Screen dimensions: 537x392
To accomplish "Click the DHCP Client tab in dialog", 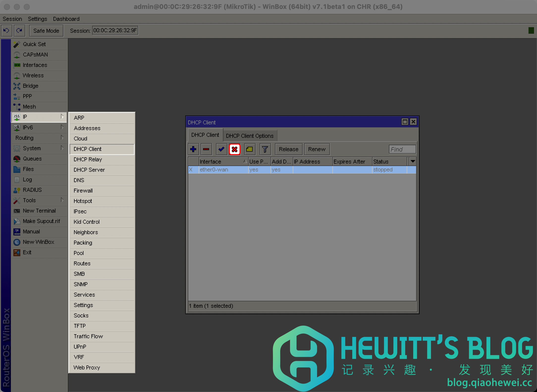I will pos(204,135).
